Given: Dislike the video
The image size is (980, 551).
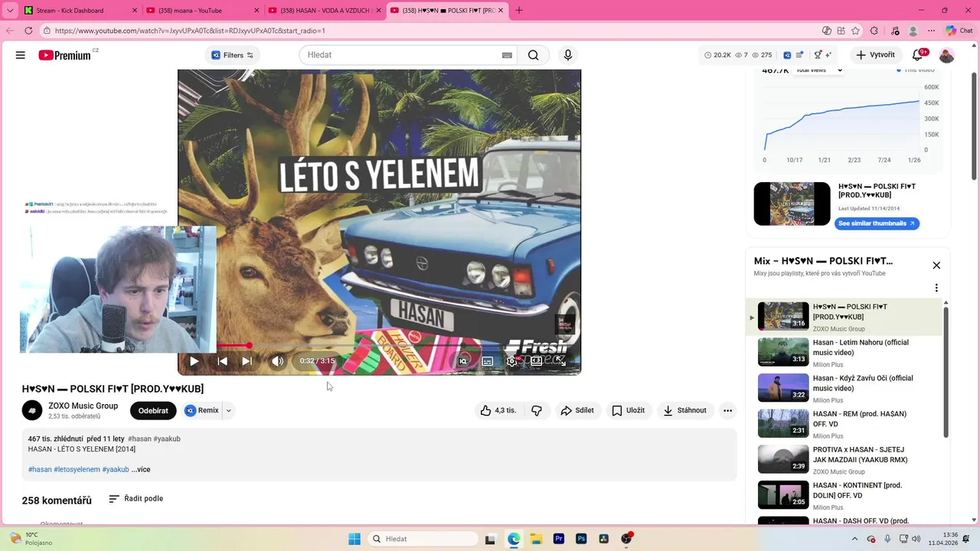Looking at the screenshot, I should (x=537, y=410).
